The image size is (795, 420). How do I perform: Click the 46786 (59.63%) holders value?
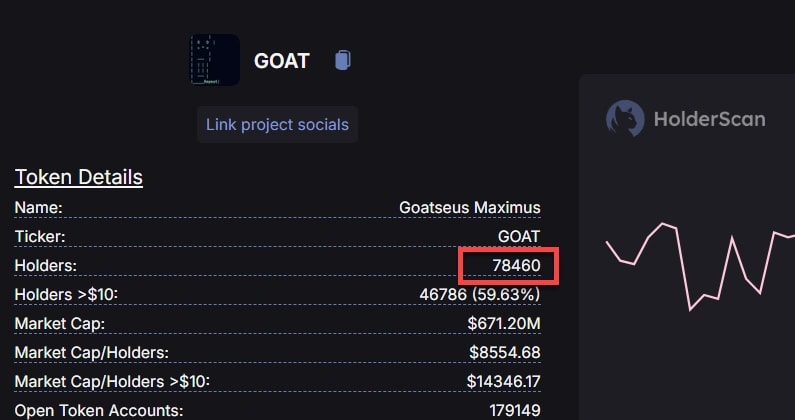[480, 295]
